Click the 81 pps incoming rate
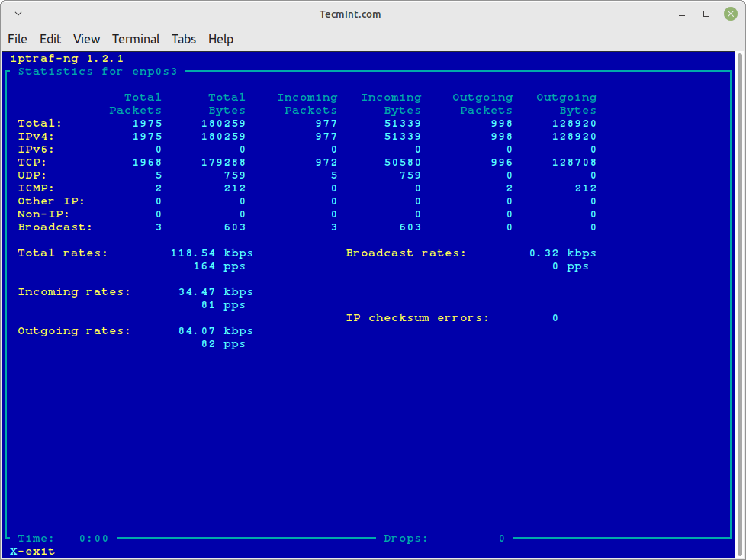This screenshot has height=560, width=746. point(223,305)
